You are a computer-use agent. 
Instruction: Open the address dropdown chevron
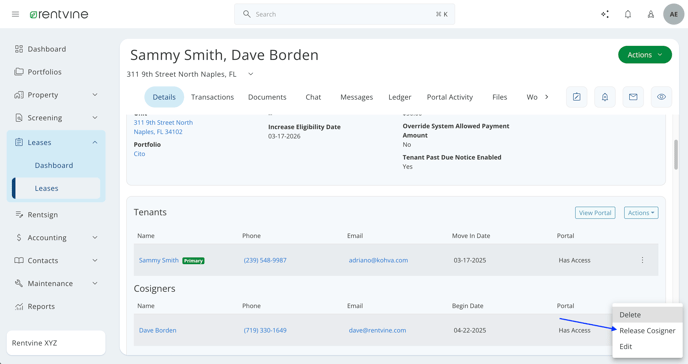point(251,74)
